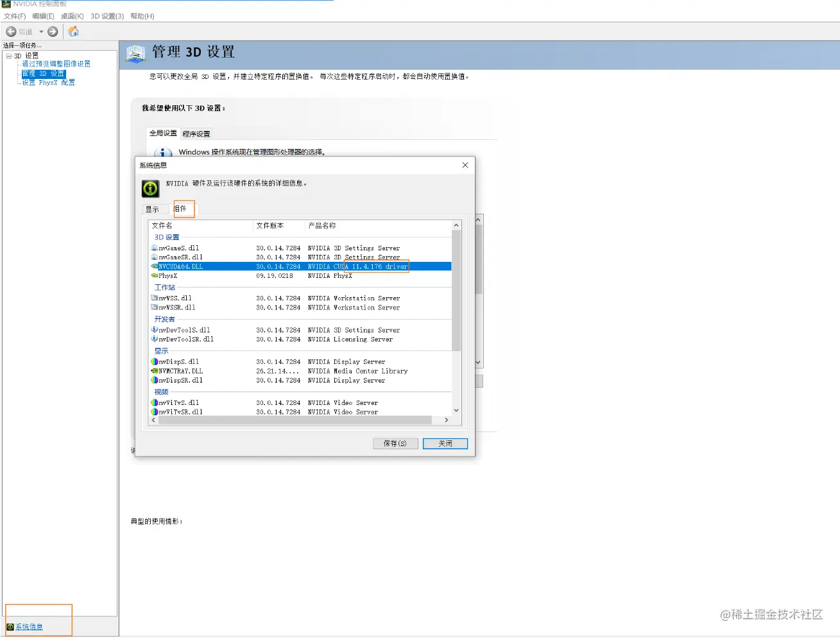
Task: Click the component list scroll down arrow
Action: [456, 411]
